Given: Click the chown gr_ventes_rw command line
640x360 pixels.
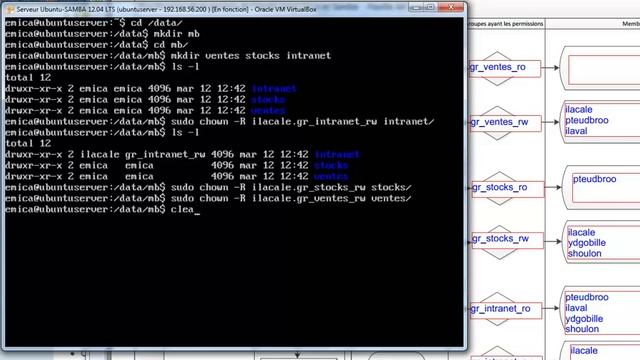Looking at the screenshot, I should point(208,198).
